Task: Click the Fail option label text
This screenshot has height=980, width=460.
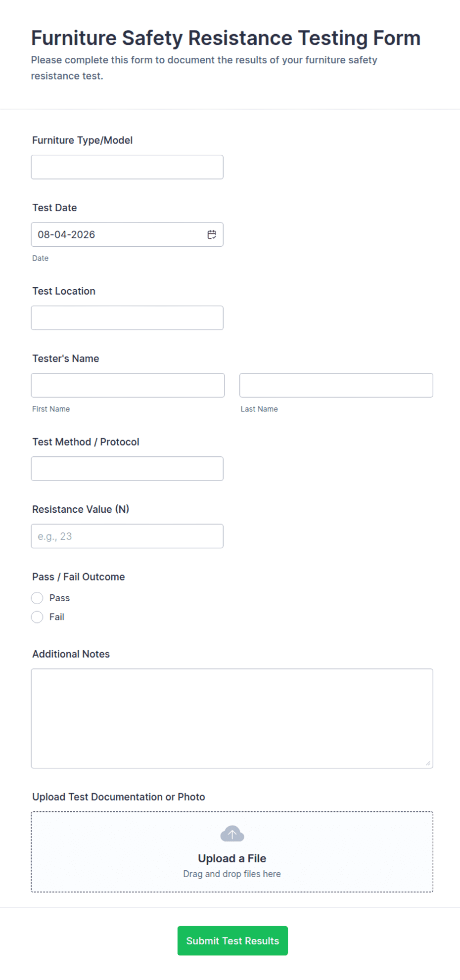Action: click(57, 617)
